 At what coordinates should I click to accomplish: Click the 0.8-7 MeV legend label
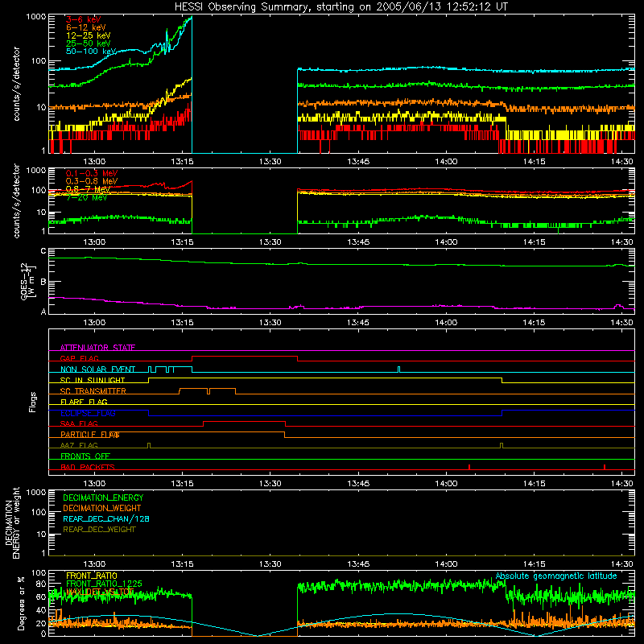(88, 189)
